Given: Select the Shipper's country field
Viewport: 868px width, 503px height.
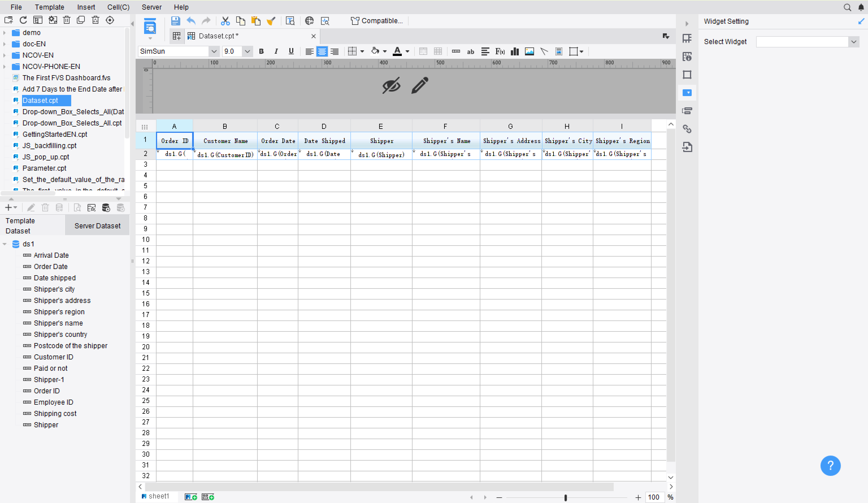Looking at the screenshot, I should [x=60, y=334].
